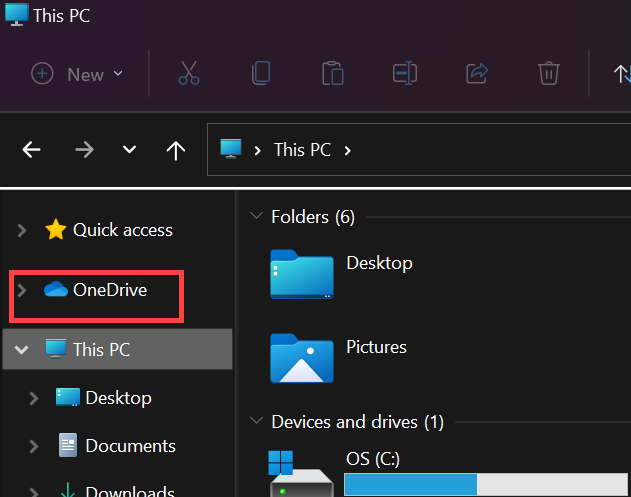This screenshot has height=497, width=631.
Task: Expand Documents node in sidebar
Action: coord(34,446)
